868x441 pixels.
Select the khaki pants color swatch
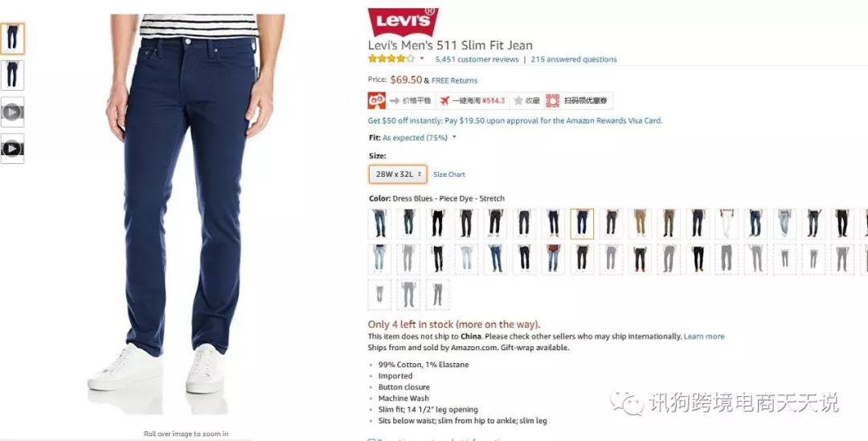pos(640,223)
